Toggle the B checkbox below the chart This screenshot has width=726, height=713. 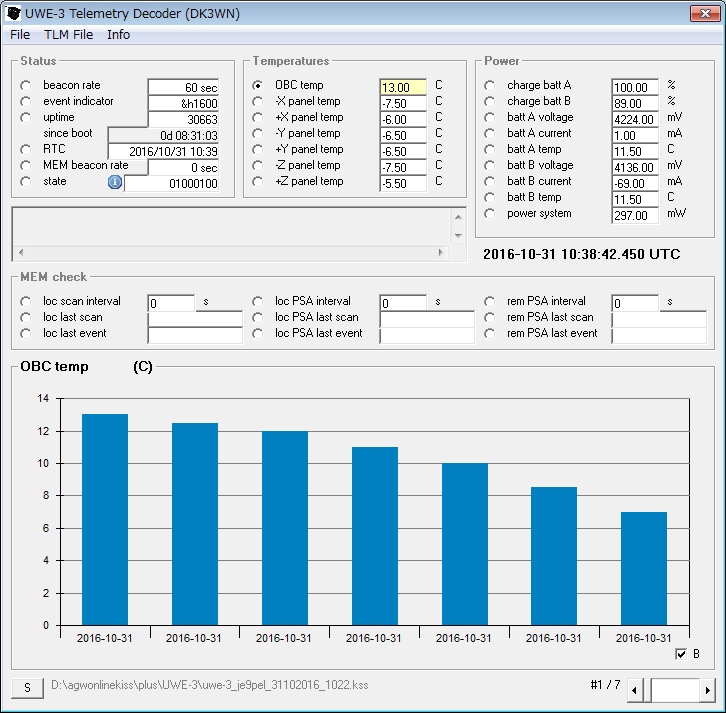681,654
